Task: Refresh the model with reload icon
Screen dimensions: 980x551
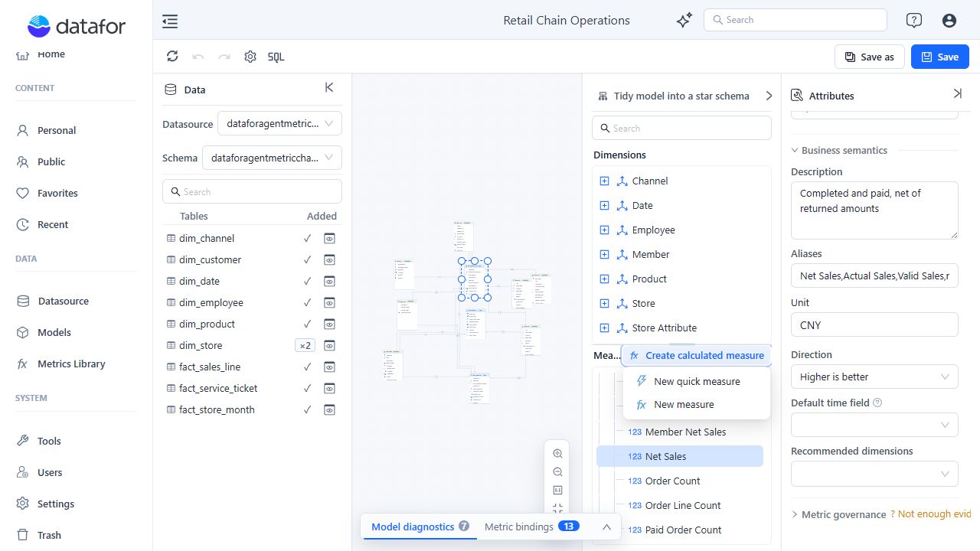Action: (172, 56)
